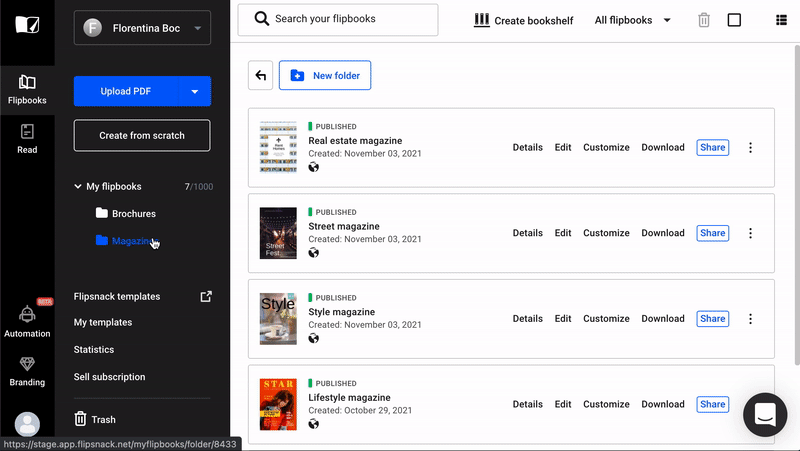Open the Real estate magazine thumbnail
The width and height of the screenshot is (800, 451).
[x=278, y=147]
